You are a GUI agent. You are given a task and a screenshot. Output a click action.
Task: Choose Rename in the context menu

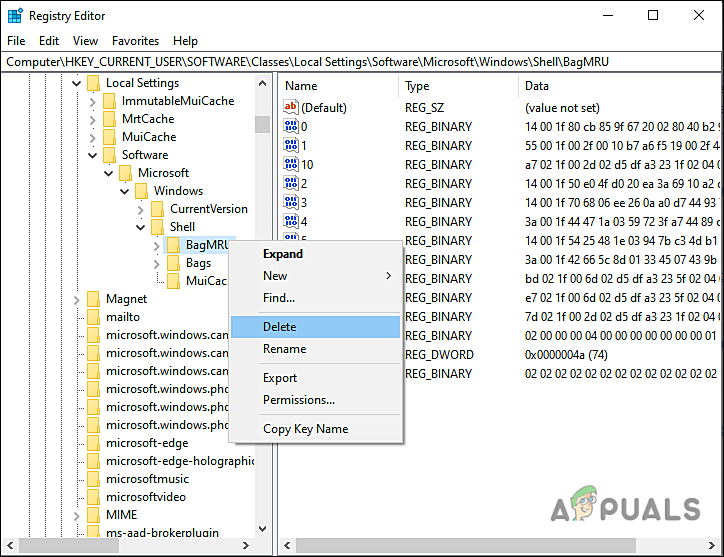coord(315,349)
